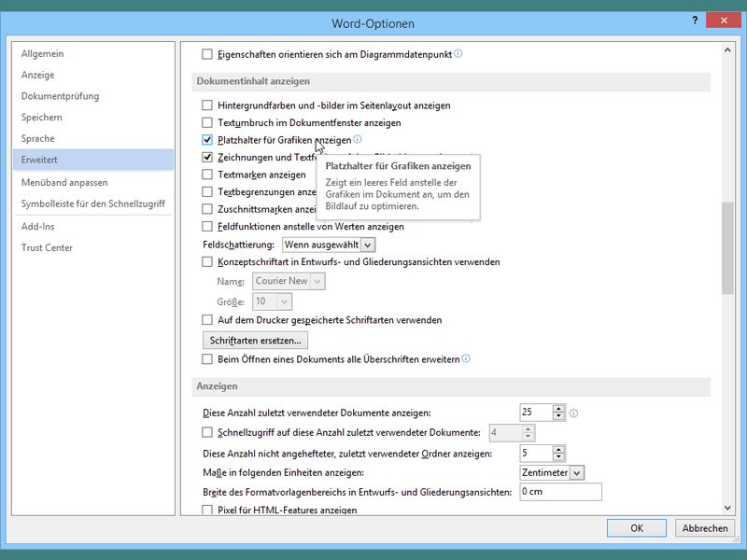Image resolution: width=747 pixels, height=560 pixels.
Task: Open the Anzeige options category
Action: tap(92, 75)
